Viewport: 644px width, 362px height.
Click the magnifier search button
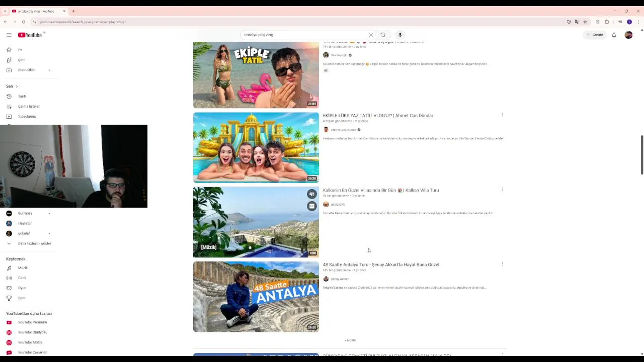click(x=383, y=35)
